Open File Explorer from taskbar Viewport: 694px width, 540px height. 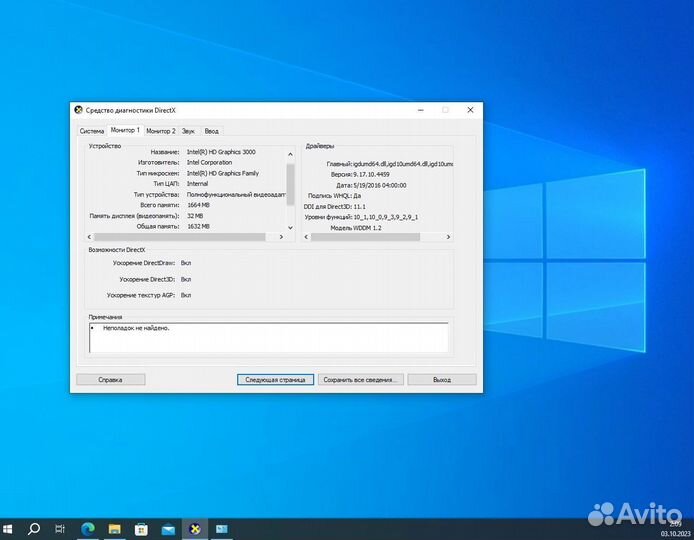point(115,529)
